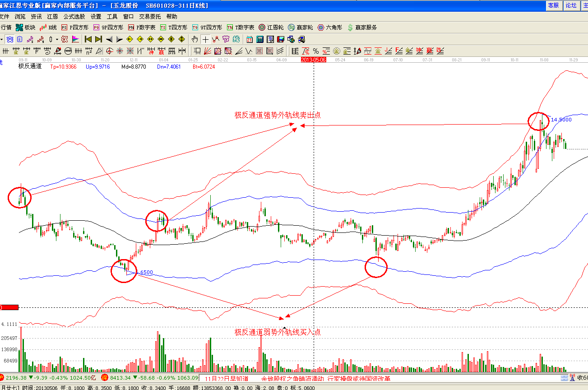Click the hand pan tool icon
Screen dimensions: 588x390
(195, 39)
